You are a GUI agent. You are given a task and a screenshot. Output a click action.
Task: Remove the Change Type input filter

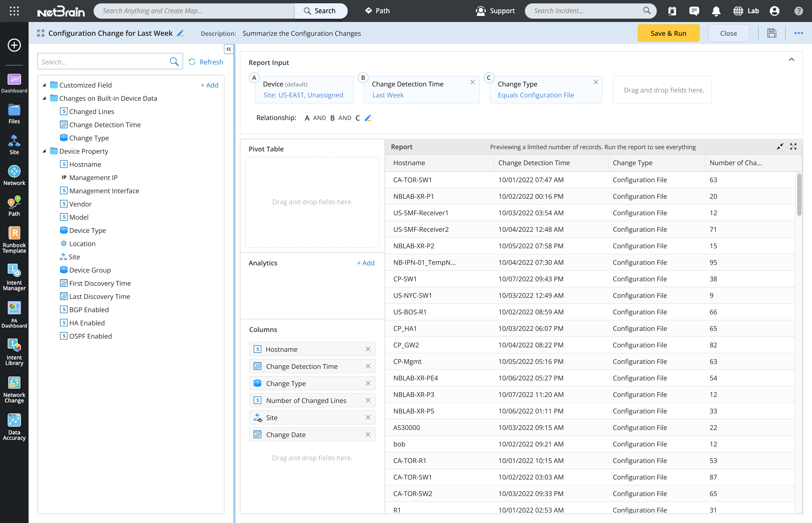point(595,82)
